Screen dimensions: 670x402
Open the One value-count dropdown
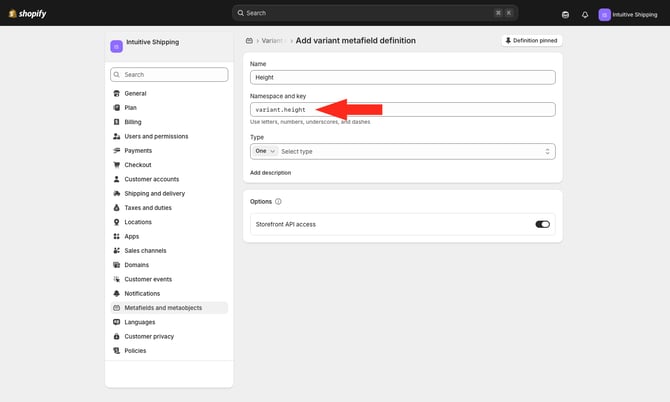click(x=265, y=151)
